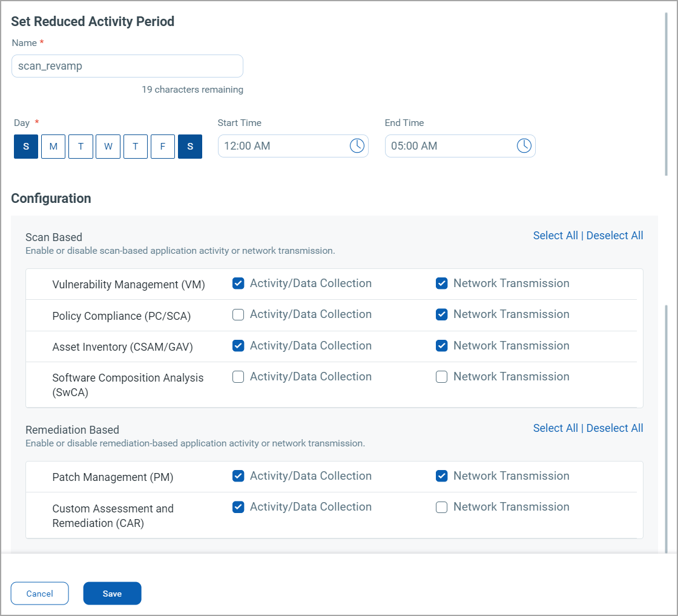This screenshot has width=678, height=616.
Task: Select the Friday day button
Action: (x=163, y=147)
